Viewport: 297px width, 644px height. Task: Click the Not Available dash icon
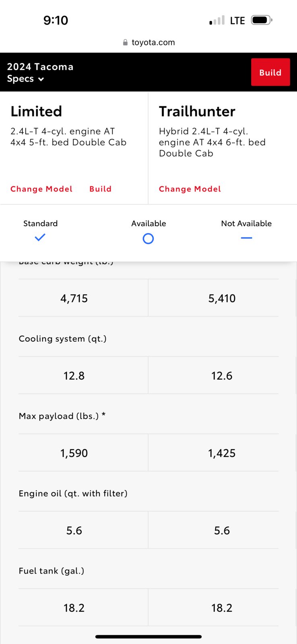point(246,238)
